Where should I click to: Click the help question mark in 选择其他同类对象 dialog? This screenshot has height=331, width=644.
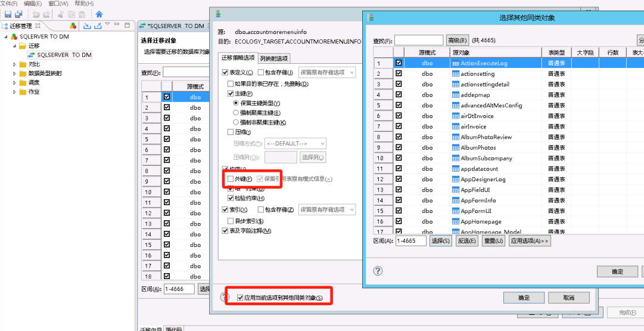378,271
